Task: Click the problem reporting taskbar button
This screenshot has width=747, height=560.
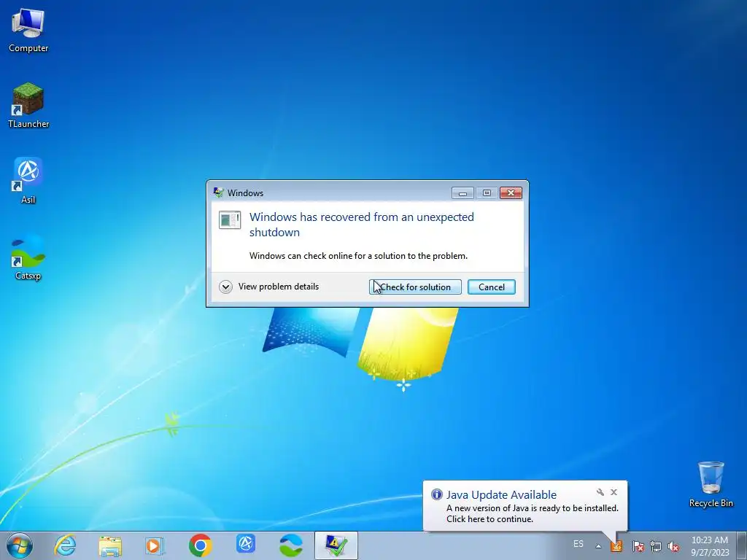Action: click(336, 545)
